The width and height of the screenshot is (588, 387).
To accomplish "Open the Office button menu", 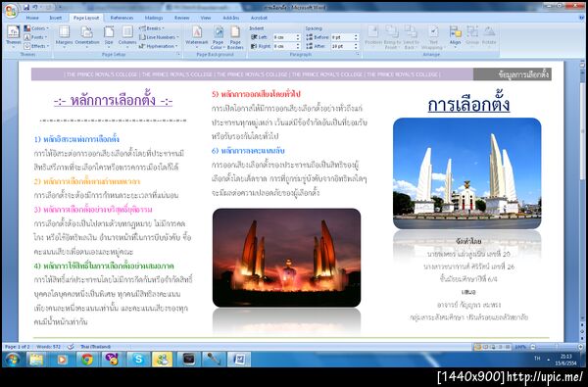I will [11, 11].
